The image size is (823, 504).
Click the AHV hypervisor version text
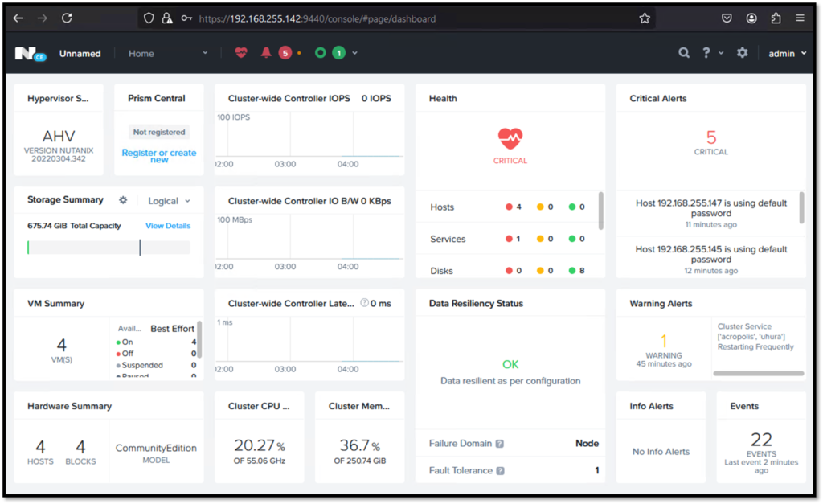58,145
